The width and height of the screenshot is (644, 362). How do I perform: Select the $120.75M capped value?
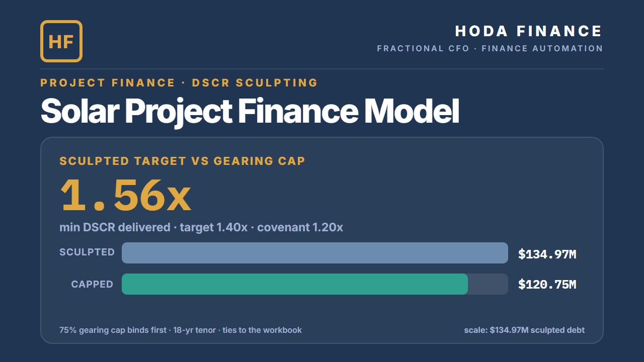tap(547, 285)
